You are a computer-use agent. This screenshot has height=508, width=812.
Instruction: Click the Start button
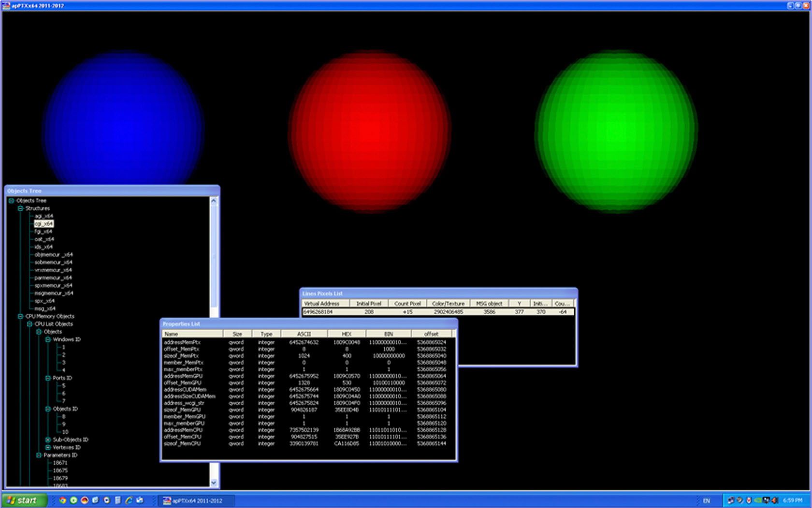click(x=24, y=500)
